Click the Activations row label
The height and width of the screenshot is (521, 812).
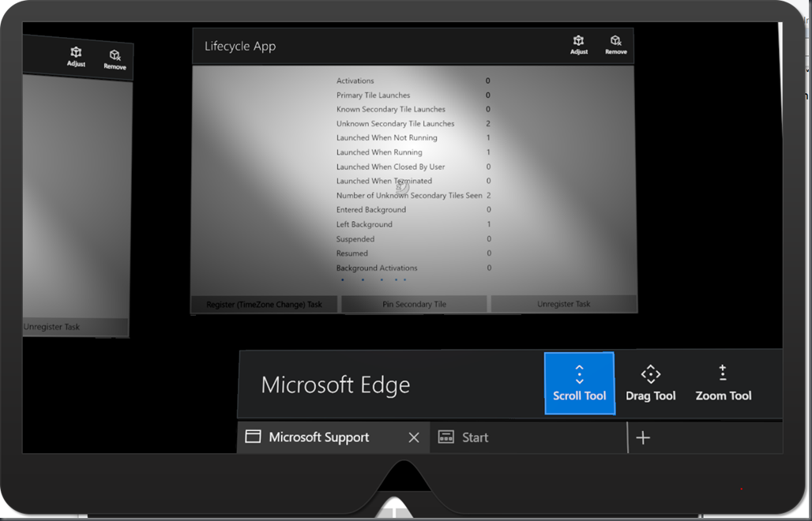click(355, 81)
